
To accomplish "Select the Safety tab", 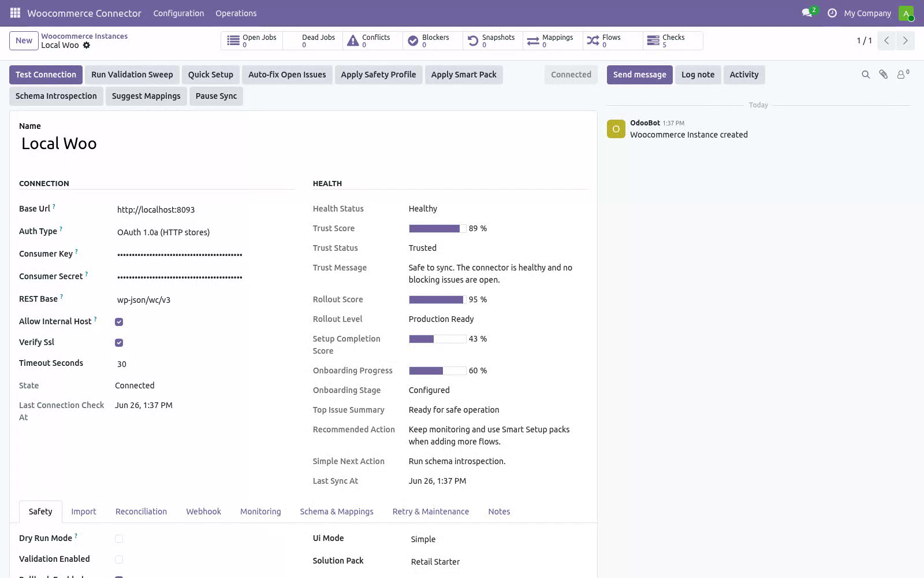I will tap(40, 512).
